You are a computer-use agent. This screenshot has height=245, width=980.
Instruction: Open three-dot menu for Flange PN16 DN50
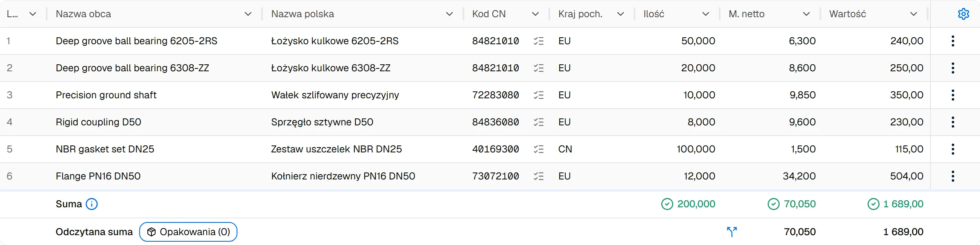coord(953,176)
